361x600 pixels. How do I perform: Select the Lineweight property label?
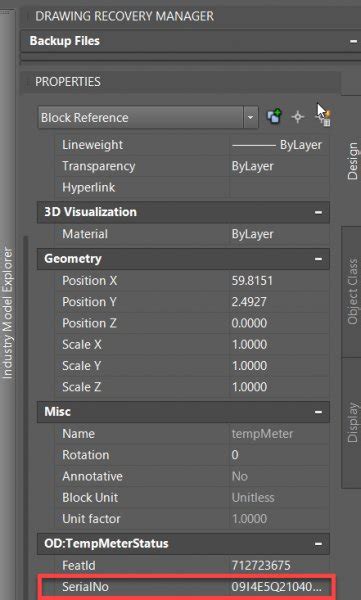click(92, 145)
